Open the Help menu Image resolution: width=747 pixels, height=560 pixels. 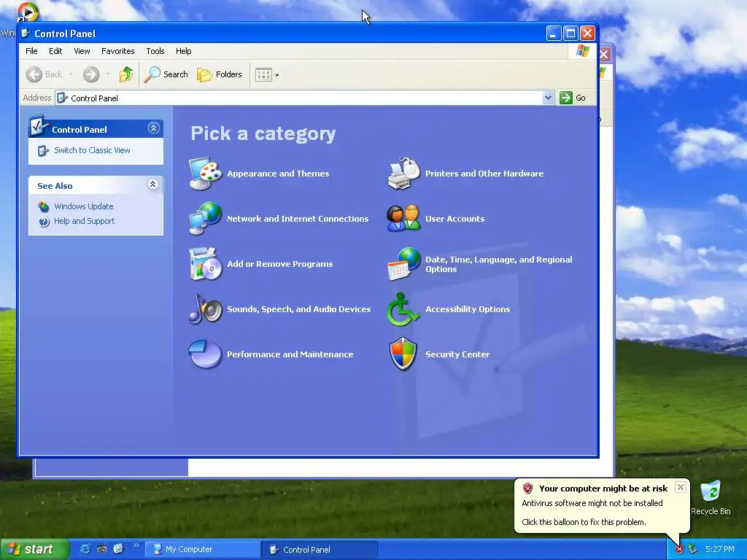click(x=183, y=51)
